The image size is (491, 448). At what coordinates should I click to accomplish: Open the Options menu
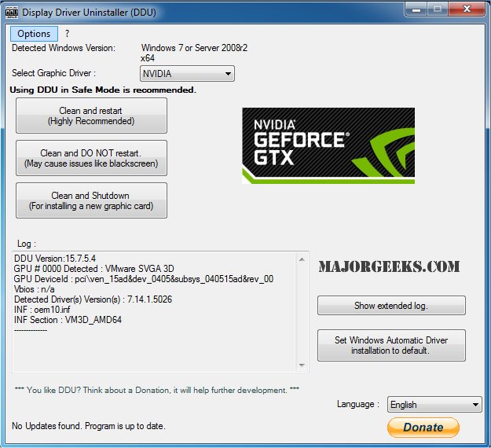pyautogui.click(x=34, y=34)
